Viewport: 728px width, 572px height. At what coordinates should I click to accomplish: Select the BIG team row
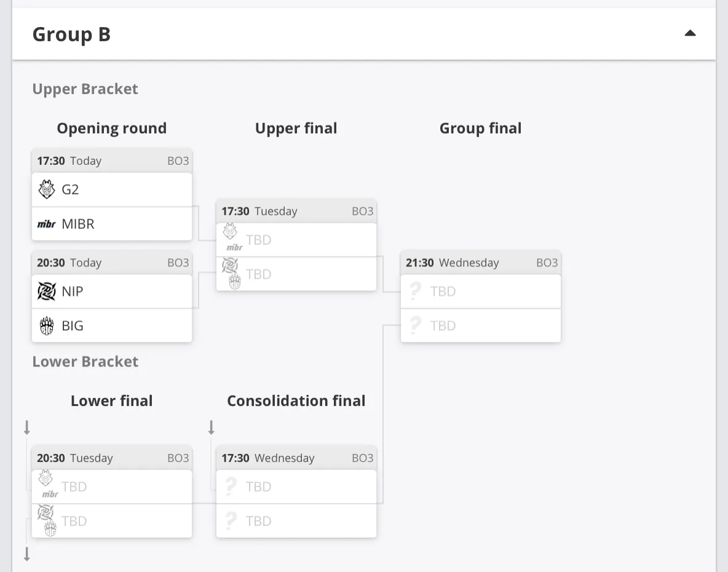[112, 325]
